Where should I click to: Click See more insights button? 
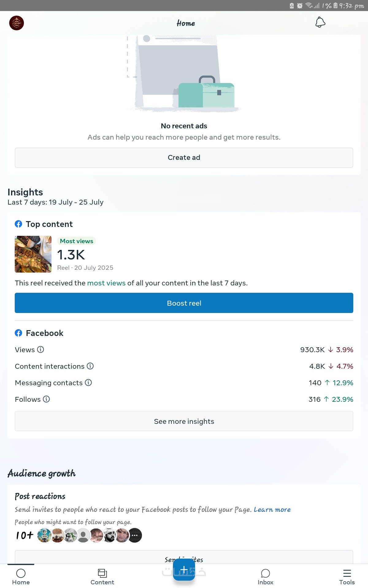pyautogui.click(x=184, y=421)
